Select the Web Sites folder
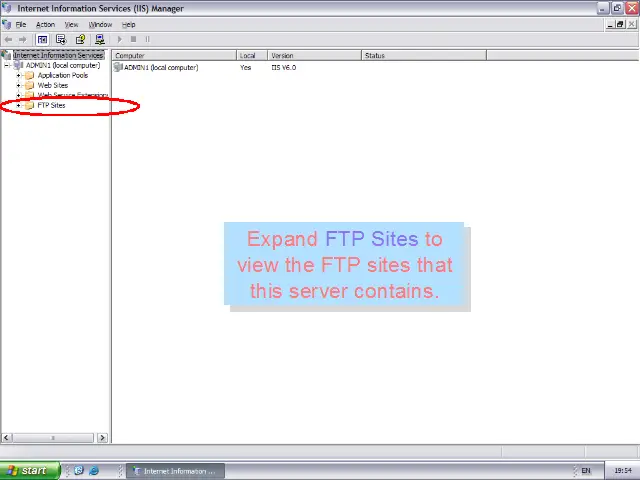Image resolution: width=640 pixels, height=480 pixels. [53, 85]
